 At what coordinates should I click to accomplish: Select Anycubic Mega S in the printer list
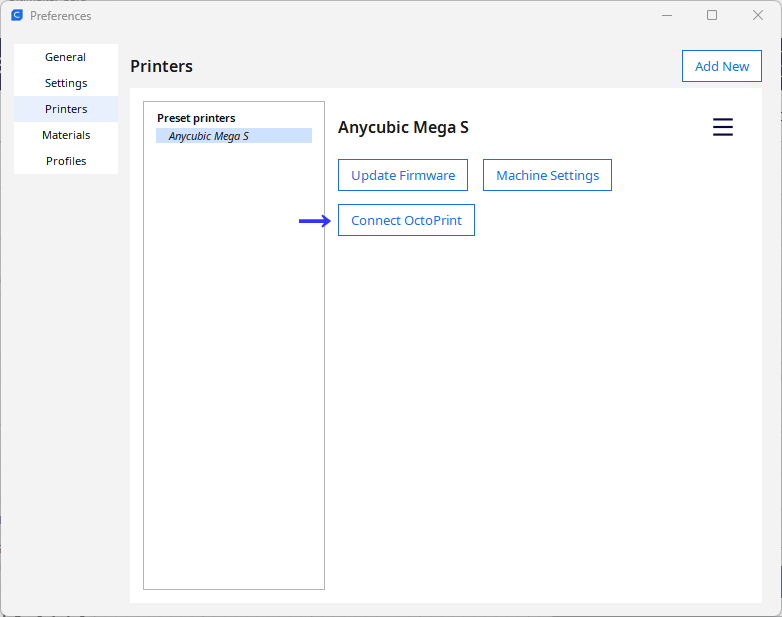coord(234,136)
